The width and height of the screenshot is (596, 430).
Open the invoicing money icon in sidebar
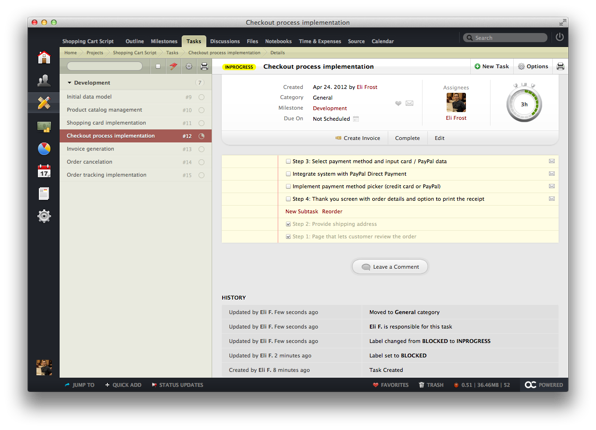[44, 126]
